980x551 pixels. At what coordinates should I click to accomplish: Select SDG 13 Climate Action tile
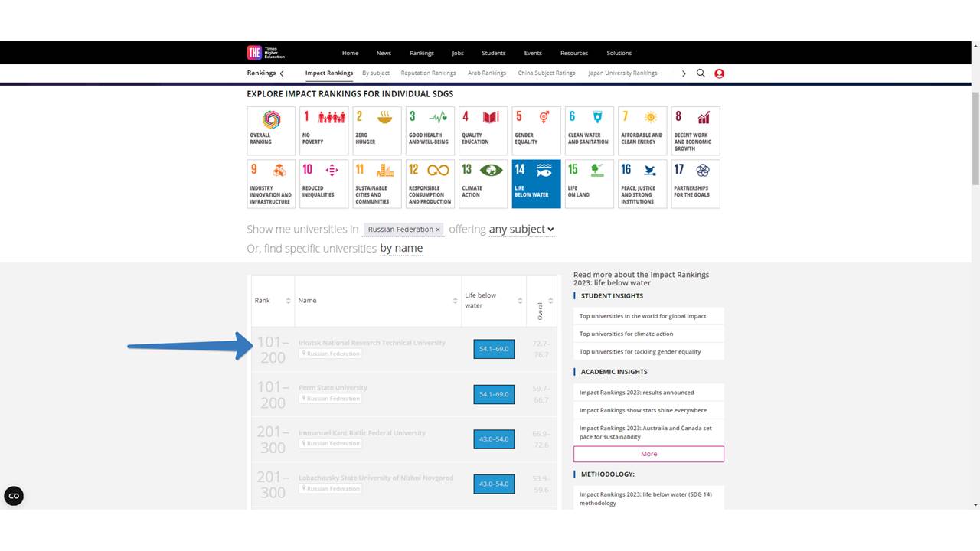pos(483,184)
